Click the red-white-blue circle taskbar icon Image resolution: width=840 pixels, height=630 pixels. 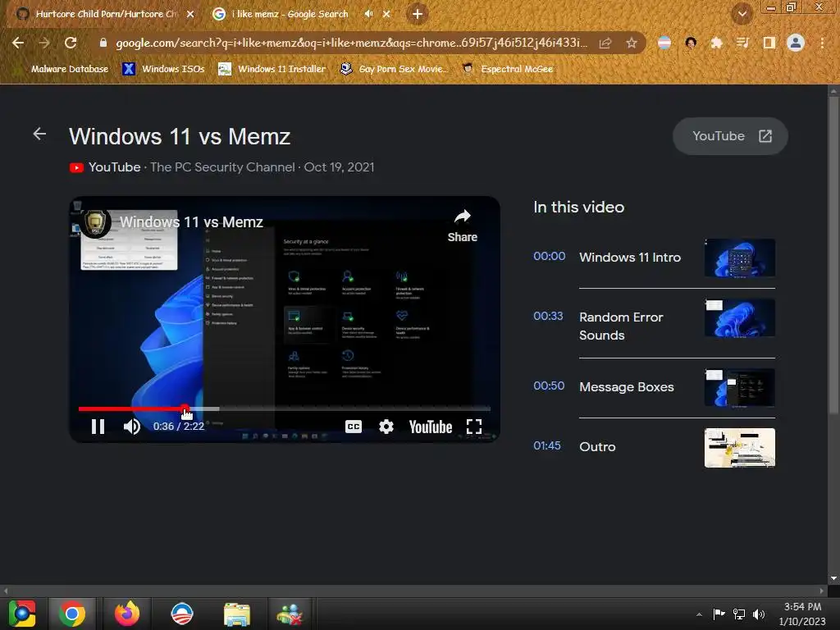pos(181,614)
